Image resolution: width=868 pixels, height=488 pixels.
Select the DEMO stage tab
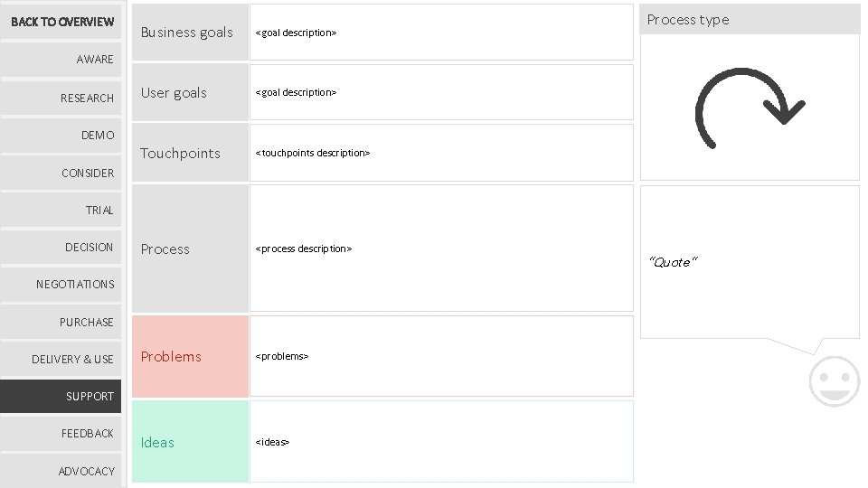pyautogui.click(x=61, y=136)
